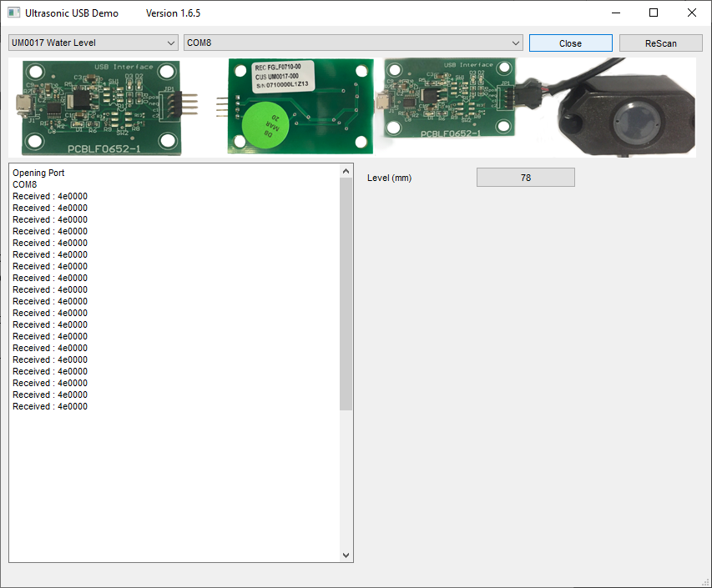Screen dimensions: 712x588
Task: Click the log scrollbar up arrow
Action: [346, 171]
